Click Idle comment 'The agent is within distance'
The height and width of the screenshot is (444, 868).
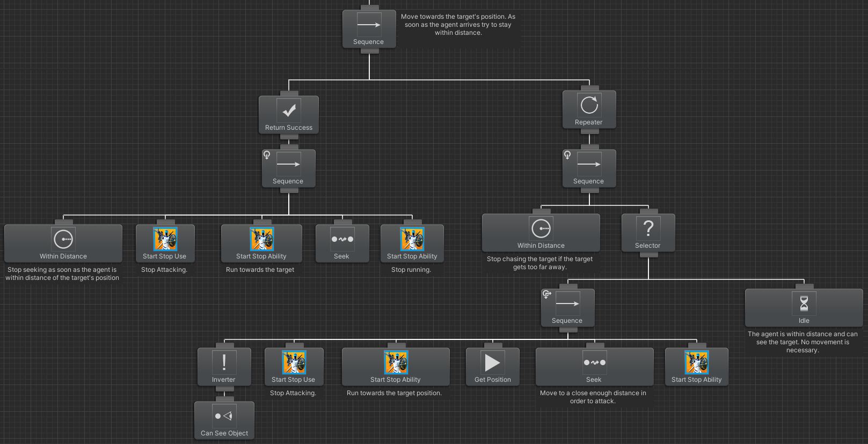[803, 342]
